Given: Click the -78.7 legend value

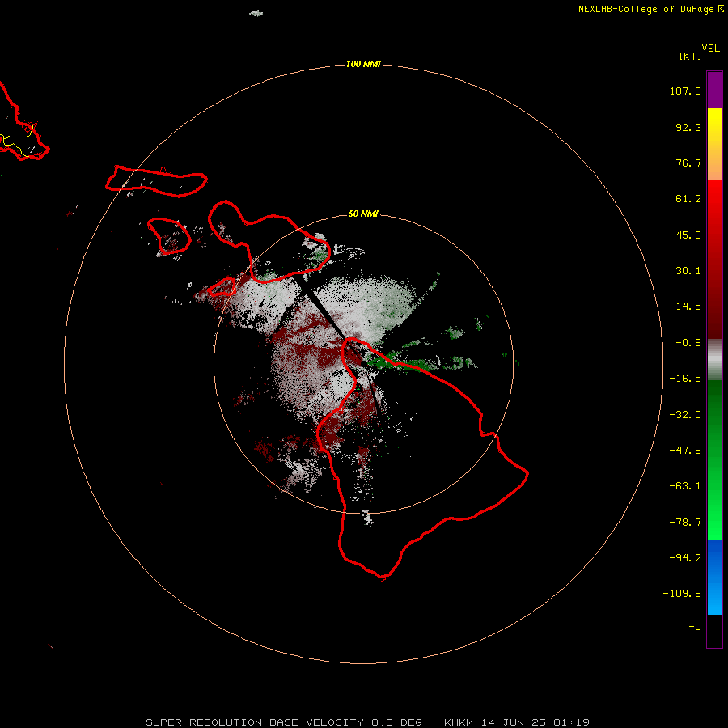Looking at the screenshot, I should [685, 523].
